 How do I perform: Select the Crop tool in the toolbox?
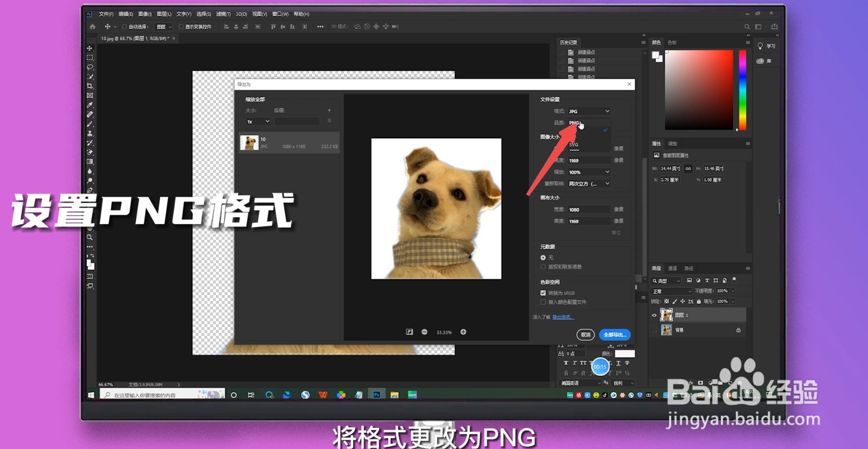click(90, 86)
